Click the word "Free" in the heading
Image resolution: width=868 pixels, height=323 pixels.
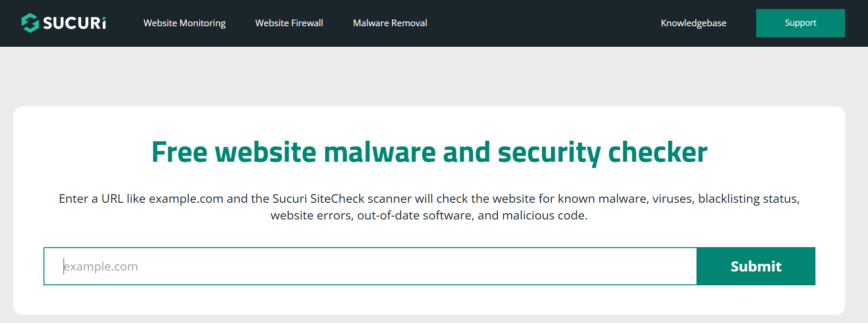(180, 153)
